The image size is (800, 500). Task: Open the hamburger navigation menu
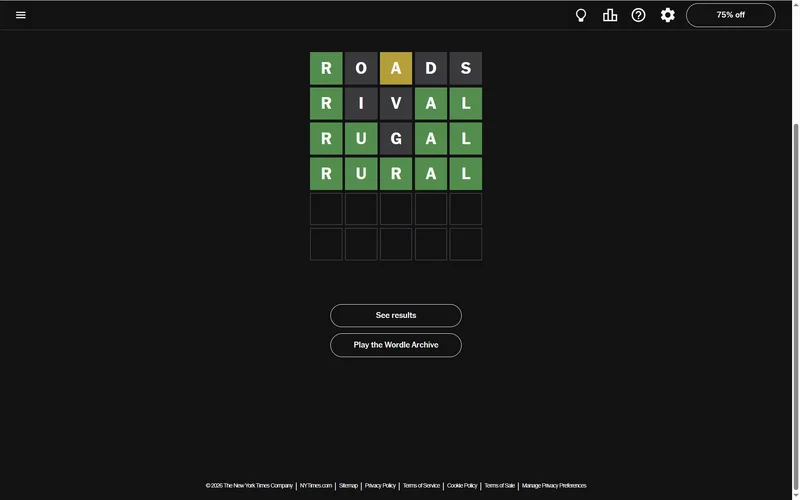[x=20, y=15]
